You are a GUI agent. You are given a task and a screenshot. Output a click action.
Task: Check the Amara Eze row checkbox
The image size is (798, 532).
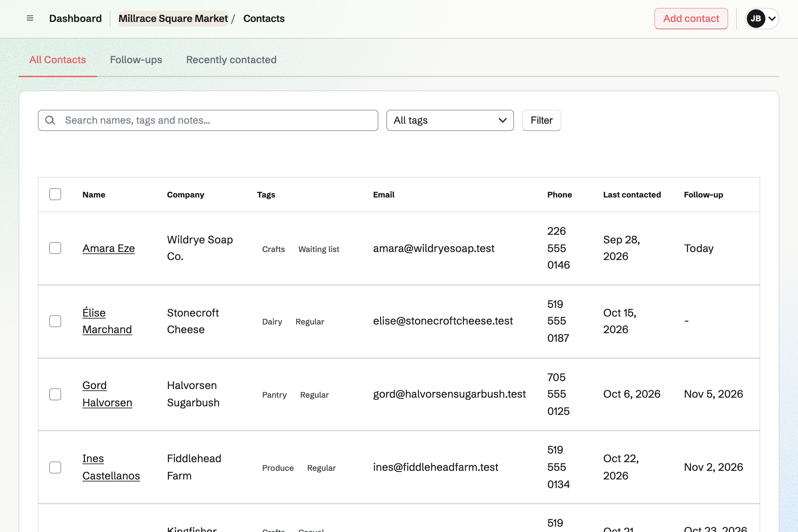click(x=55, y=248)
